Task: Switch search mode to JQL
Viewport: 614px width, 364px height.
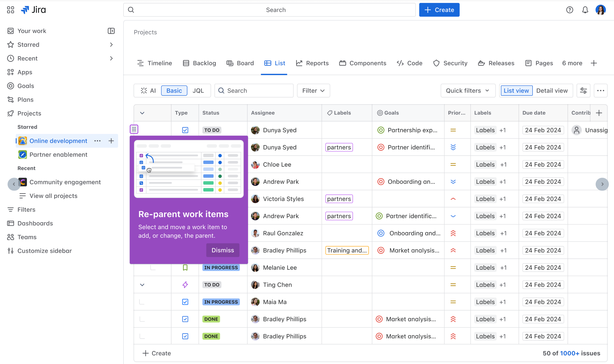Action: pyautogui.click(x=198, y=90)
